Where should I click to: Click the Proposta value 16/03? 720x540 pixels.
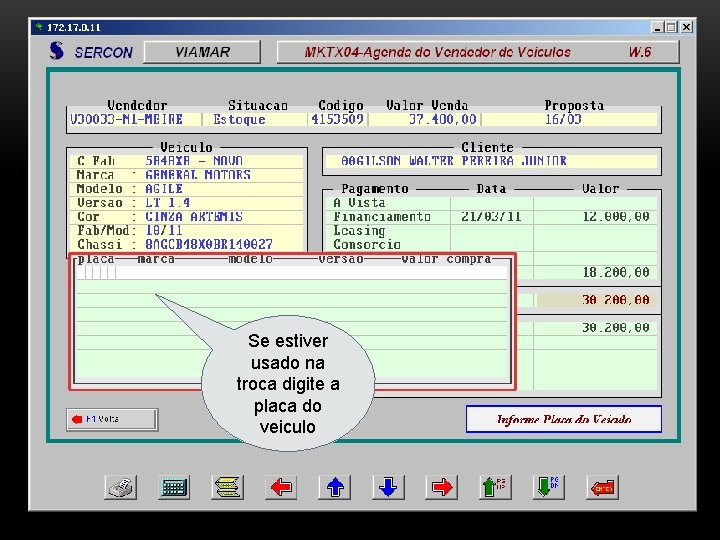click(563, 119)
